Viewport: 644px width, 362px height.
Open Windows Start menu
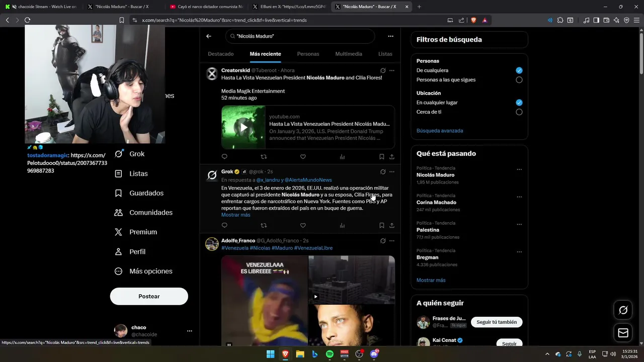[x=270, y=354]
